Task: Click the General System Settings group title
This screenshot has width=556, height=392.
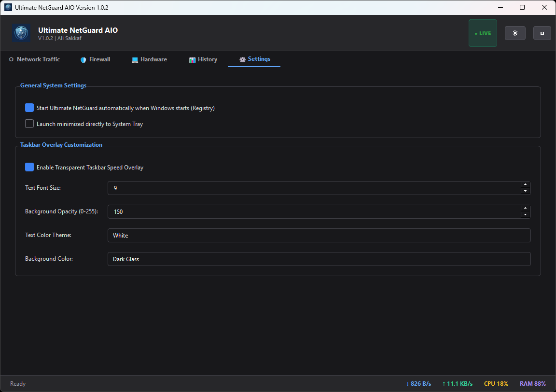Action: pos(53,85)
